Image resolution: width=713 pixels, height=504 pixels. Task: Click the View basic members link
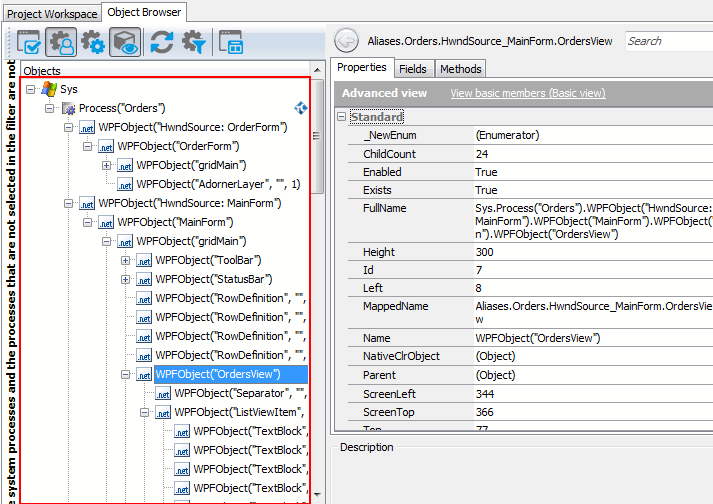(x=527, y=93)
